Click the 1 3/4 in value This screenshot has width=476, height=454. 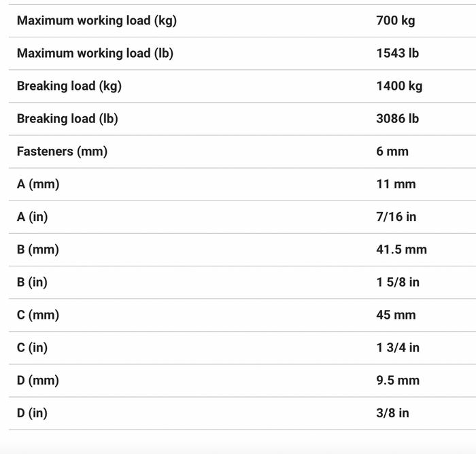398,348
